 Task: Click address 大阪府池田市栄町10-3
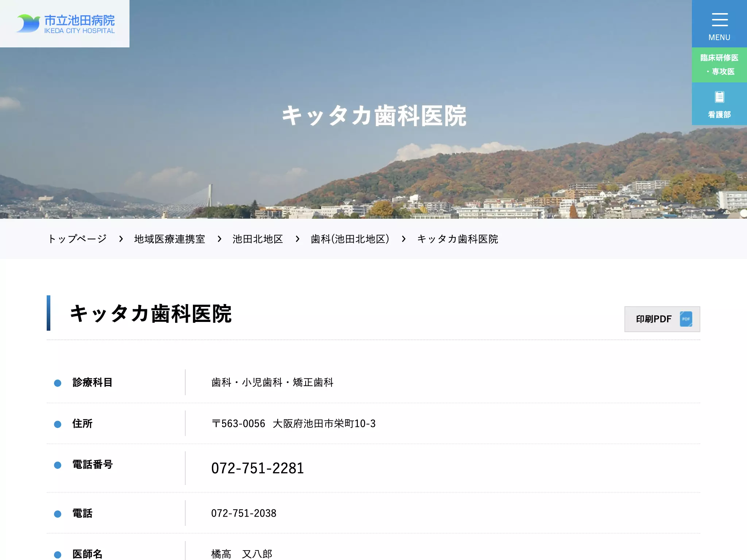click(324, 424)
